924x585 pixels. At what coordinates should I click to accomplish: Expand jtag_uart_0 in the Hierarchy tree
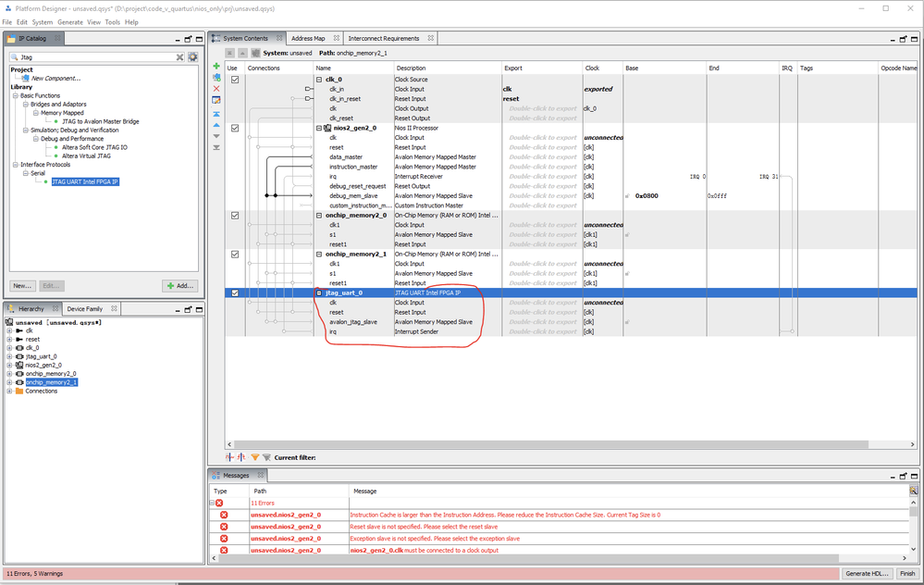coord(9,356)
